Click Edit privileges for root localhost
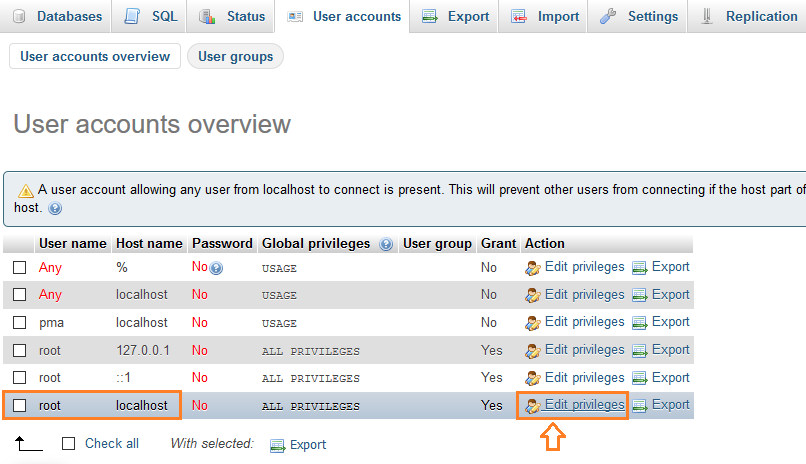 click(583, 404)
